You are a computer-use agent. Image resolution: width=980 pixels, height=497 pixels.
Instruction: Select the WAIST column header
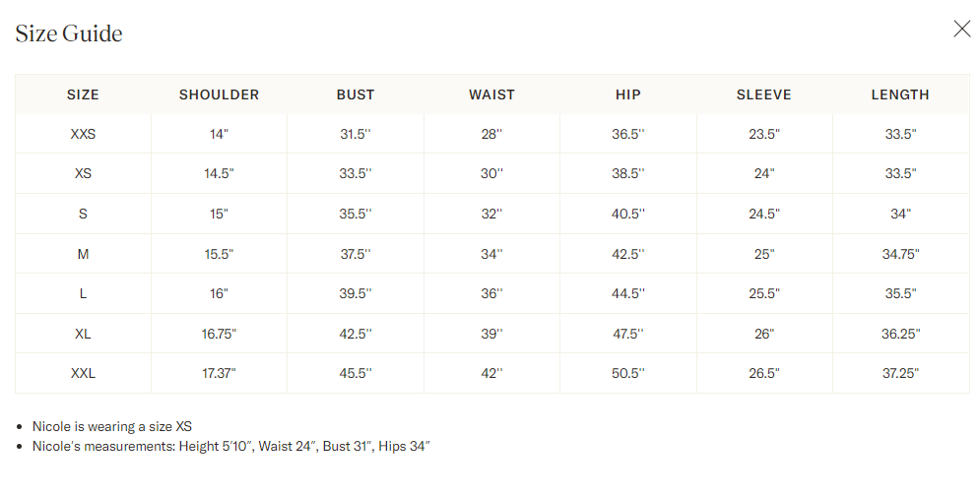click(x=491, y=94)
